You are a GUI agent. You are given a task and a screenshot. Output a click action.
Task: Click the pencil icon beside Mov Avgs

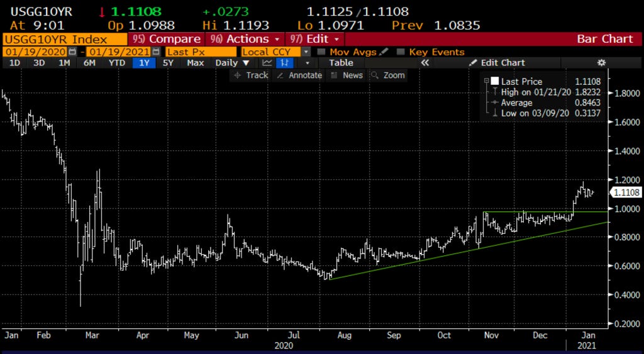[383, 52]
